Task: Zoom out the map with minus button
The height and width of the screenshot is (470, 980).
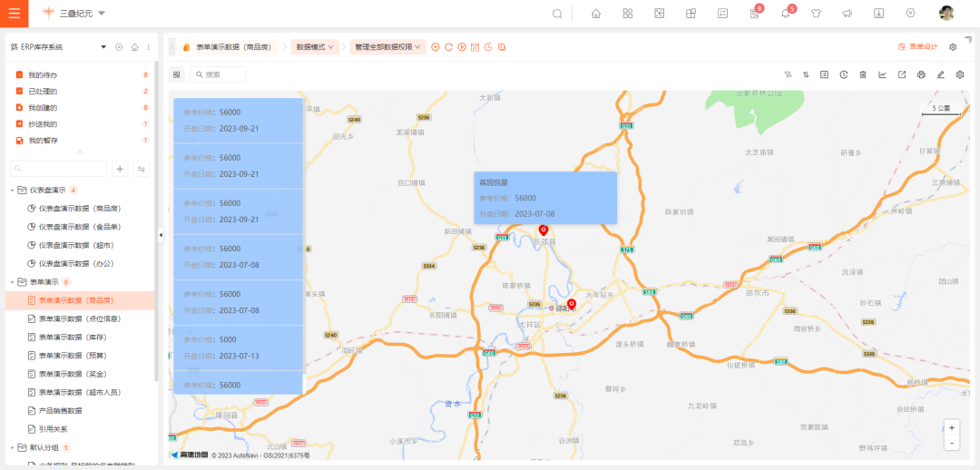Action: pos(951,443)
